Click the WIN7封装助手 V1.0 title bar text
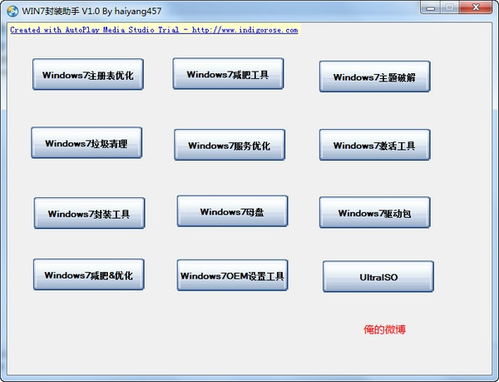Screen dimensions: 499x382 [91, 11]
